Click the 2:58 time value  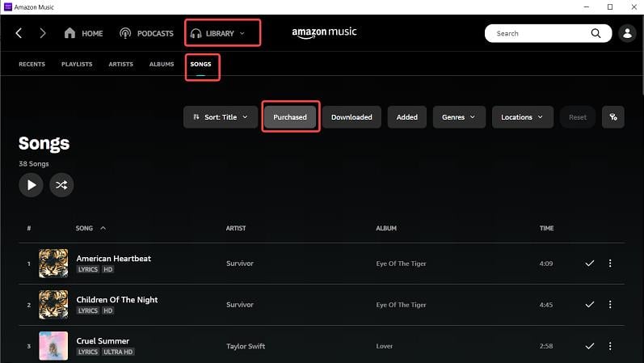pos(546,346)
